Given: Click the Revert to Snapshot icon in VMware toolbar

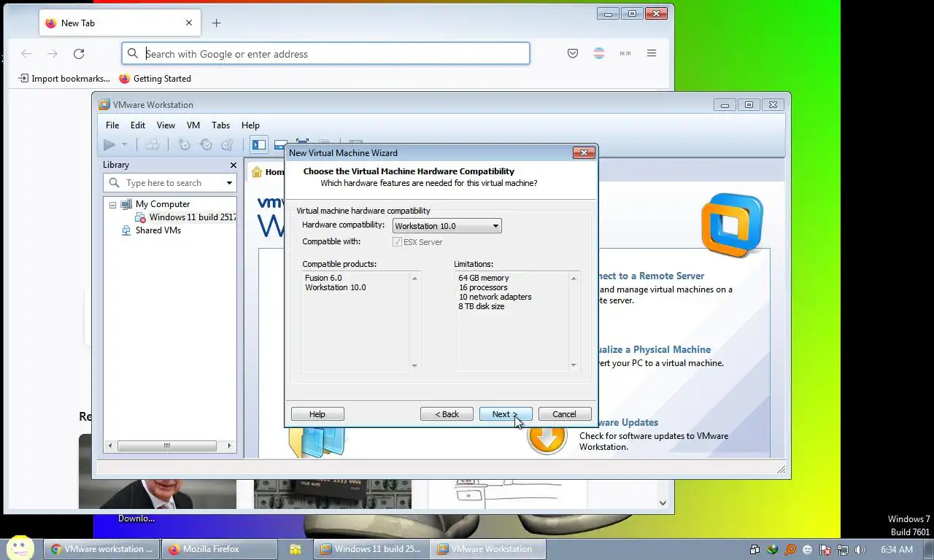Looking at the screenshot, I should [x=206, y=145].
